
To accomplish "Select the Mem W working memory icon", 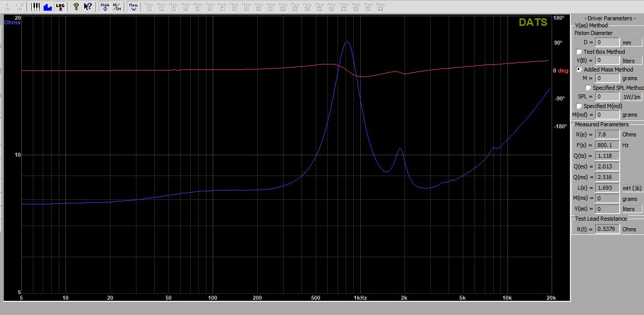I will [x=133, y=7].
